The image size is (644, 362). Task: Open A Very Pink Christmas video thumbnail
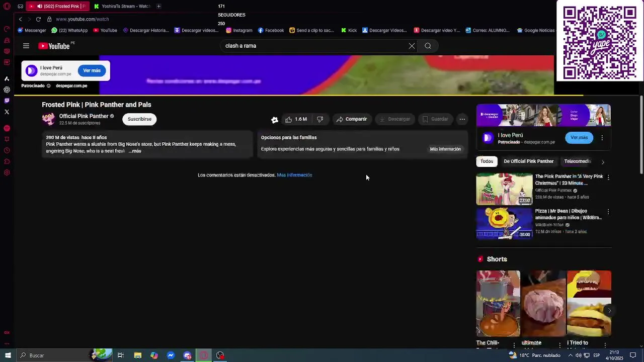pyautogui.click(x=504, y=189)
